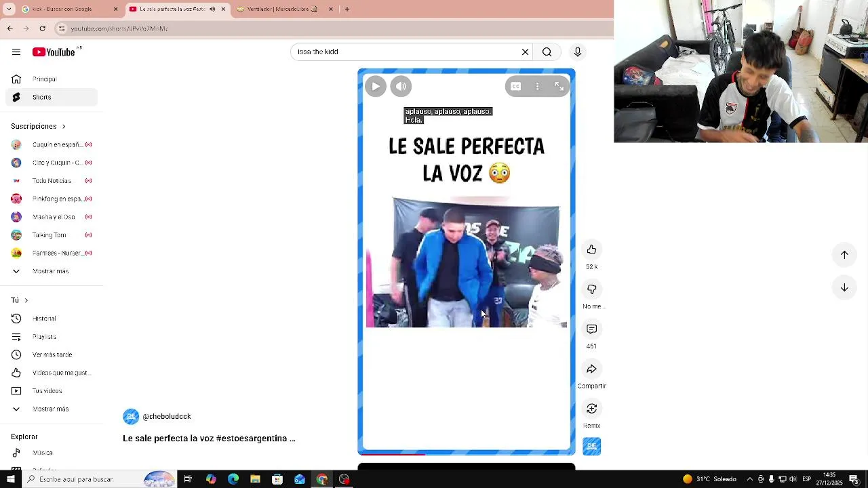Open the Windows Start menu

point(10,479)
